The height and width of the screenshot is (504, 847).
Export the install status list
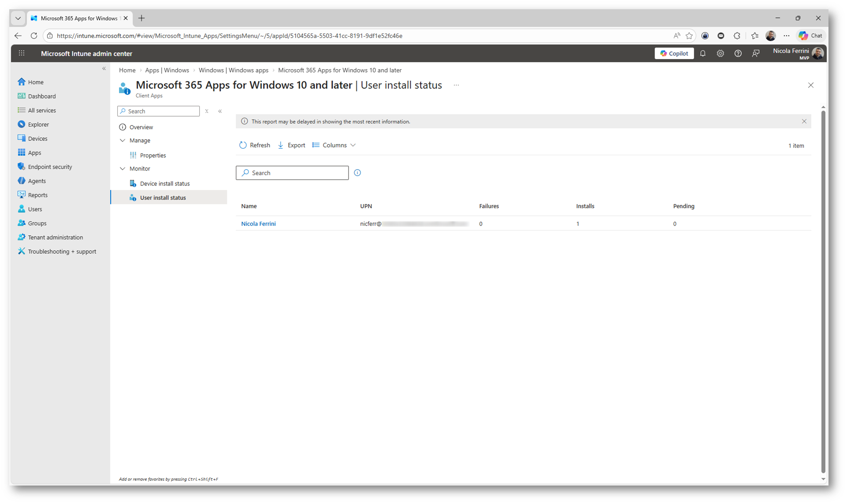click(292, 145)
